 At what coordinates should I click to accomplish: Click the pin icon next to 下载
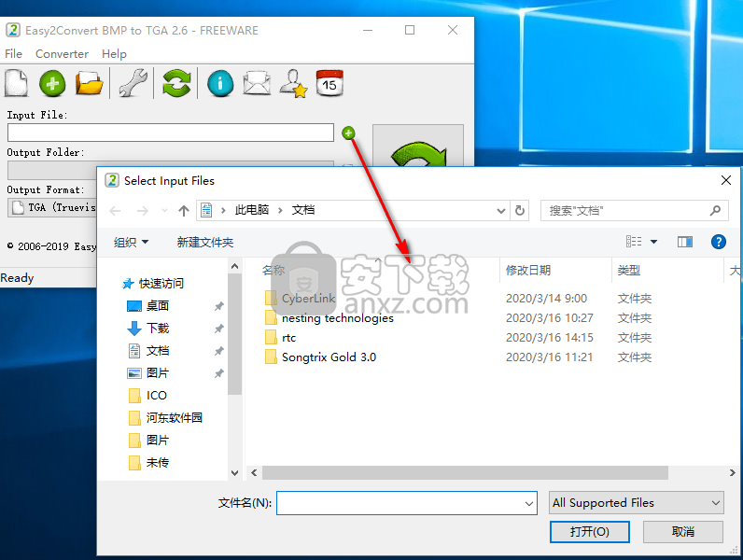(219, 329)
